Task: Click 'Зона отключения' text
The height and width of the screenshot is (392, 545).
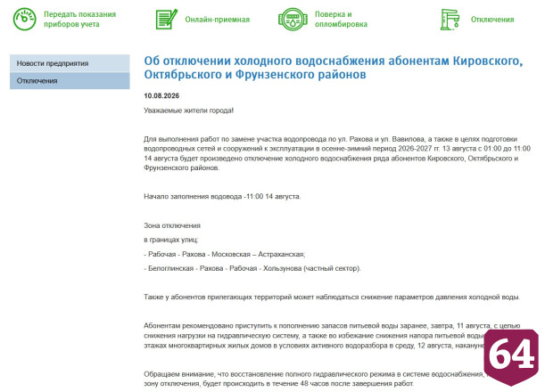Action: point(172,225)
